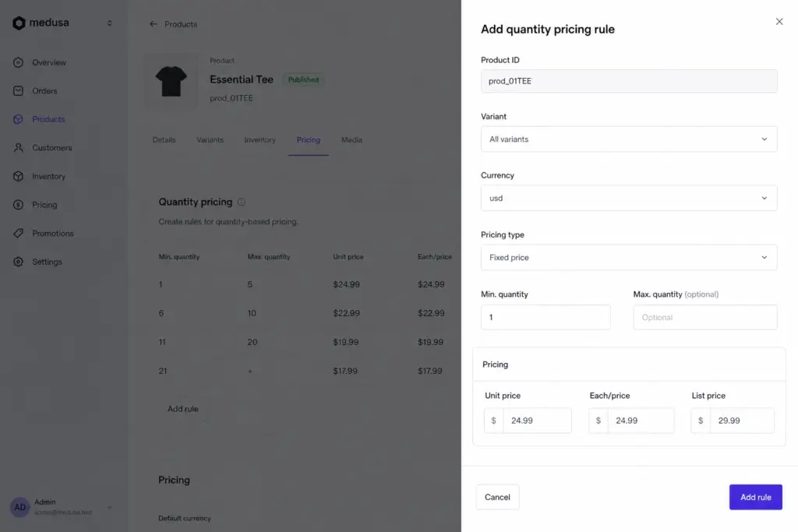This screenshot has width=798, height=532.
Task: Click the Inventory box icon in sidebar
Action: pos(19,176)
